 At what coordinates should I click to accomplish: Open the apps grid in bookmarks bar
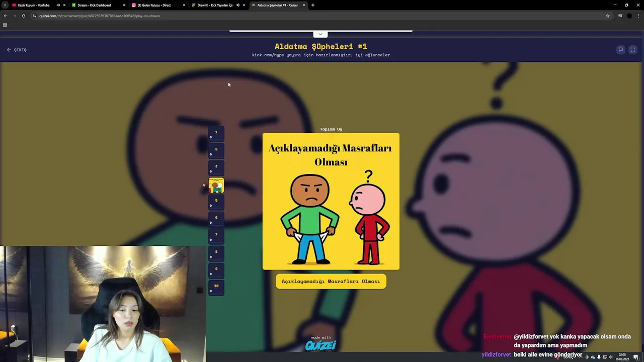point(5,25)
